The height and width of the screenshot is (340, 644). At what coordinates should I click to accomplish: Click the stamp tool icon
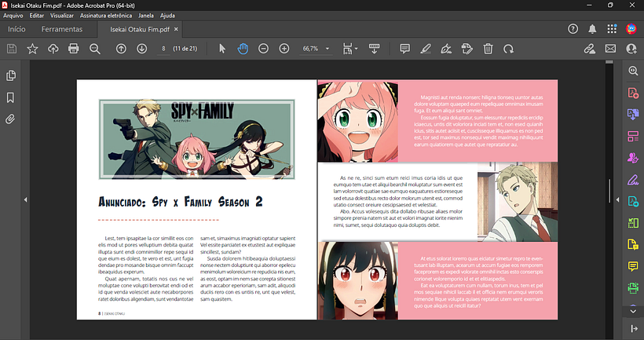click(467, 49)
